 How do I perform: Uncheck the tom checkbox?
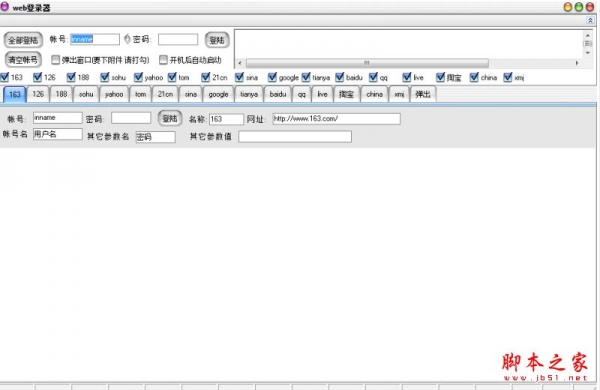point(172,77)
